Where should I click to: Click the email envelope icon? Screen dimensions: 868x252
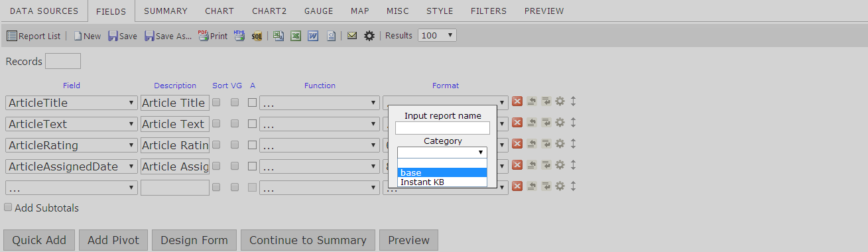click(x=352, y=36)
